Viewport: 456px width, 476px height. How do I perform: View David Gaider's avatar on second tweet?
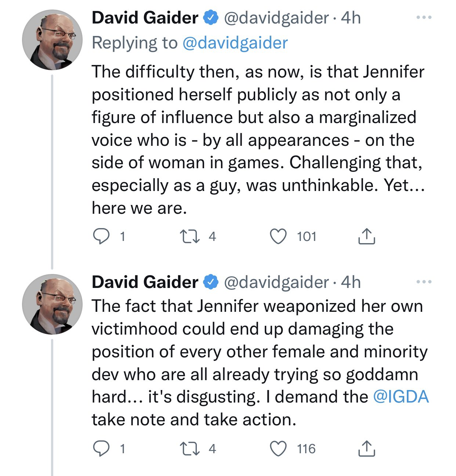click(52, 304)
